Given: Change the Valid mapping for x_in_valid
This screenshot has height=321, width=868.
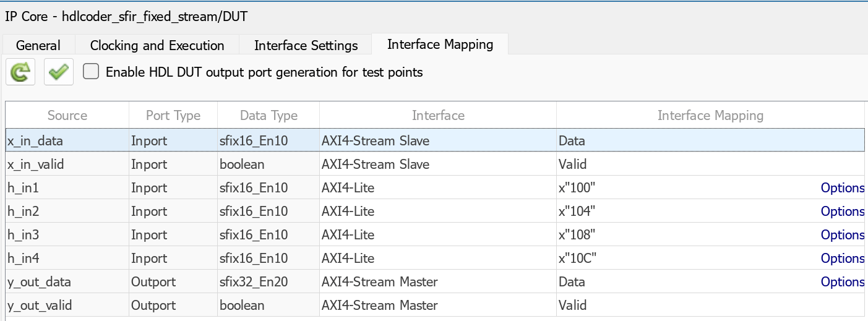Looking at the screenshot, I should [681, 165].
